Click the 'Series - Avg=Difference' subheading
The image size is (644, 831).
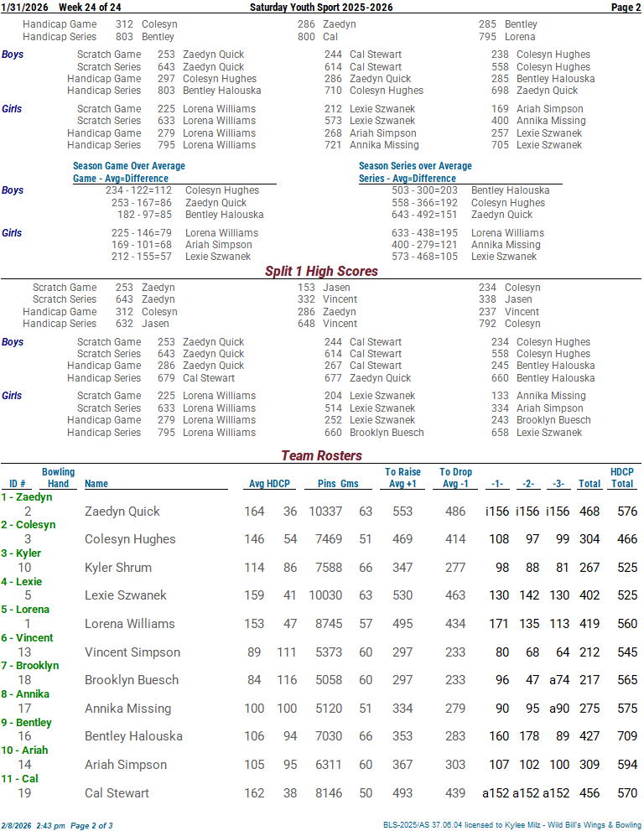[407, 179]
